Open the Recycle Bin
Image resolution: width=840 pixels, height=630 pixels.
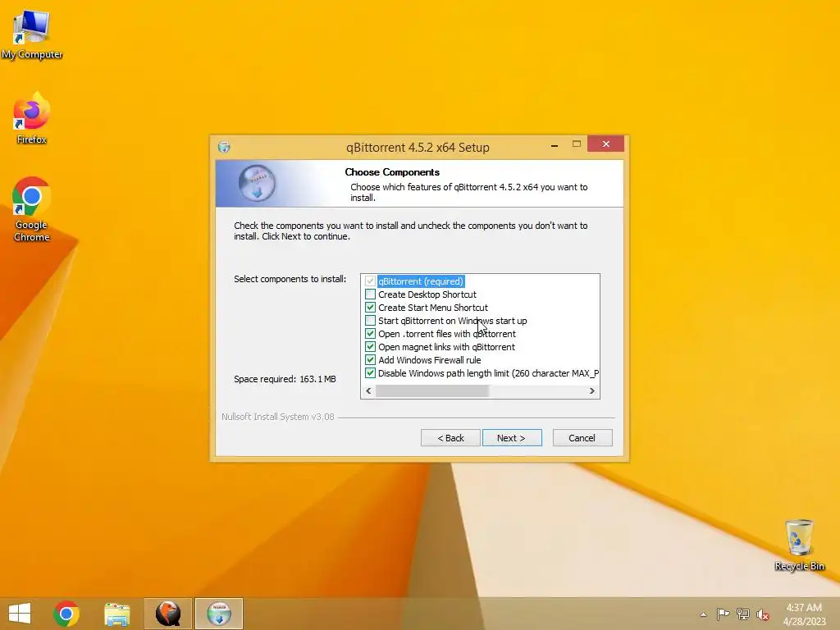coord(799,545)
